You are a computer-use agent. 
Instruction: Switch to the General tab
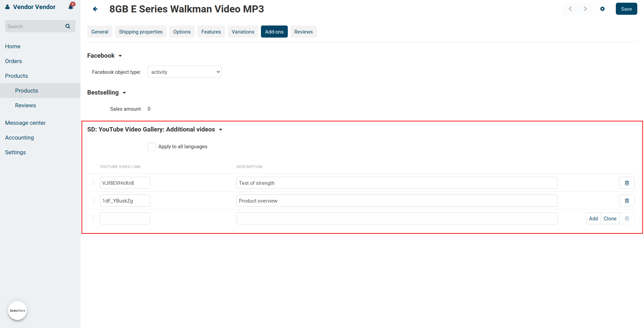pyautogui.click(x=100, y=32)
